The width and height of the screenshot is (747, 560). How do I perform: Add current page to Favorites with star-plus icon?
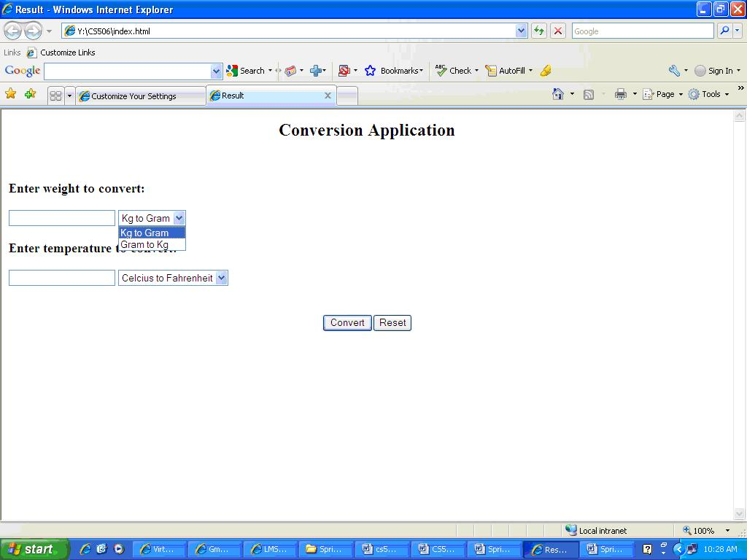pos(28,94)
